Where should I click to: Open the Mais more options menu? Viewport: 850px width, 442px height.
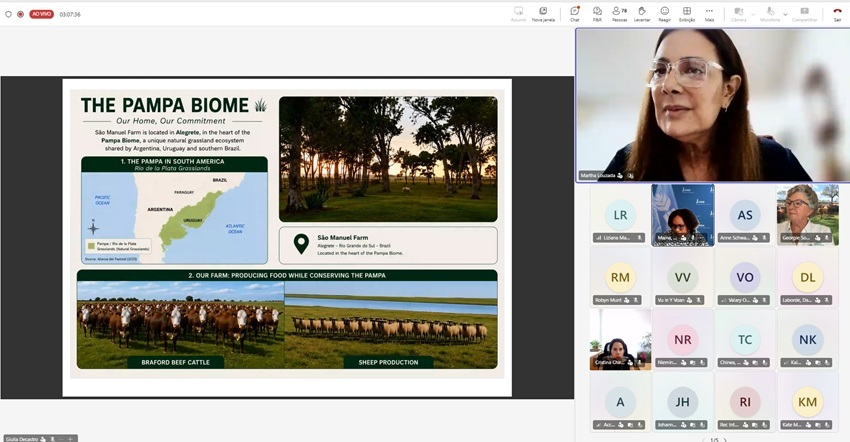pyautogui.click(x=709, y=14)
